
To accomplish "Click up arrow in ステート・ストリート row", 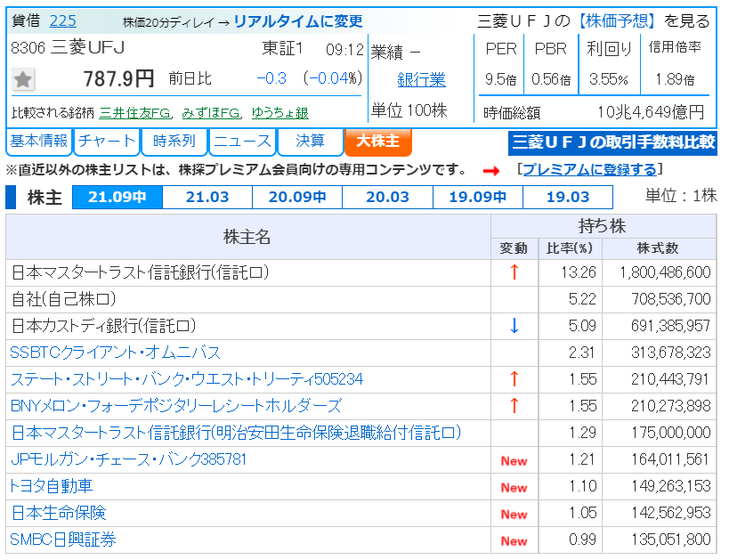I will [514, 379].
